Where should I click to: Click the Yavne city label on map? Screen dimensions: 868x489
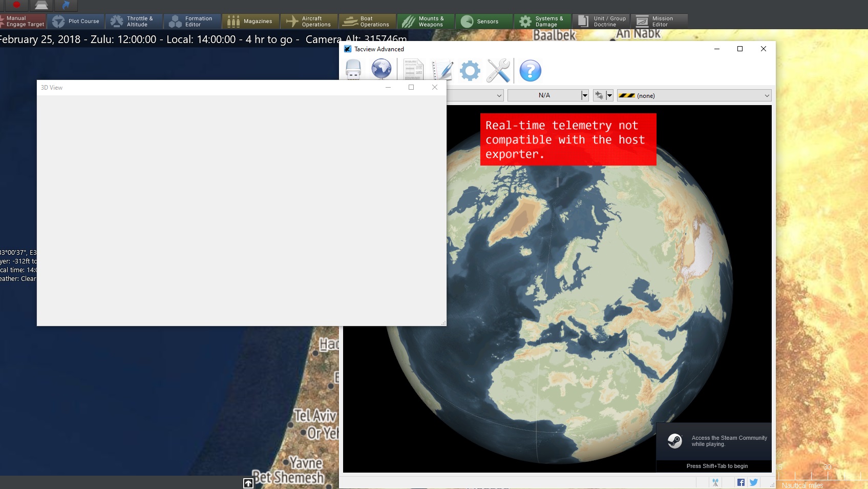coord(306,463)
